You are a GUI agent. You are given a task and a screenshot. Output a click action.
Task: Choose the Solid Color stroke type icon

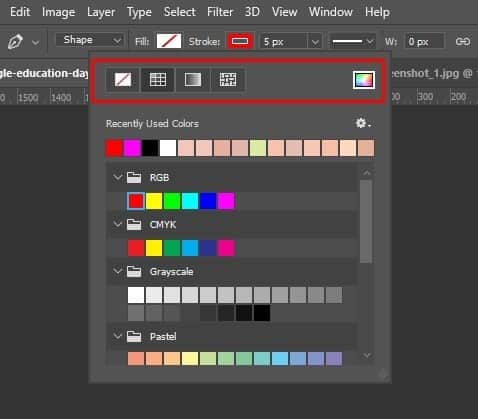click(x=158, y=80)
